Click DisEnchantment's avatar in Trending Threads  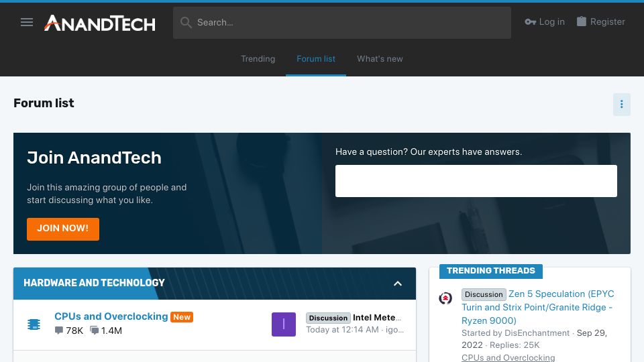pos(445,298)
